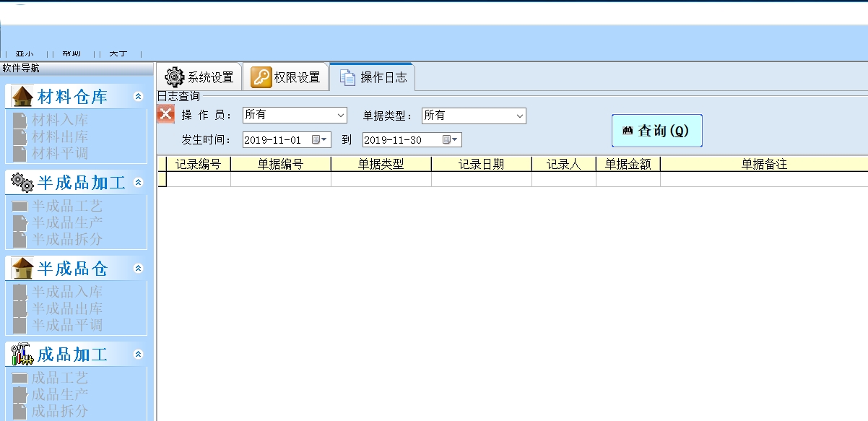This screenshot has width=868, height=421.
Task: Click the 单据类型 column header in table
Action: (381, 164)
